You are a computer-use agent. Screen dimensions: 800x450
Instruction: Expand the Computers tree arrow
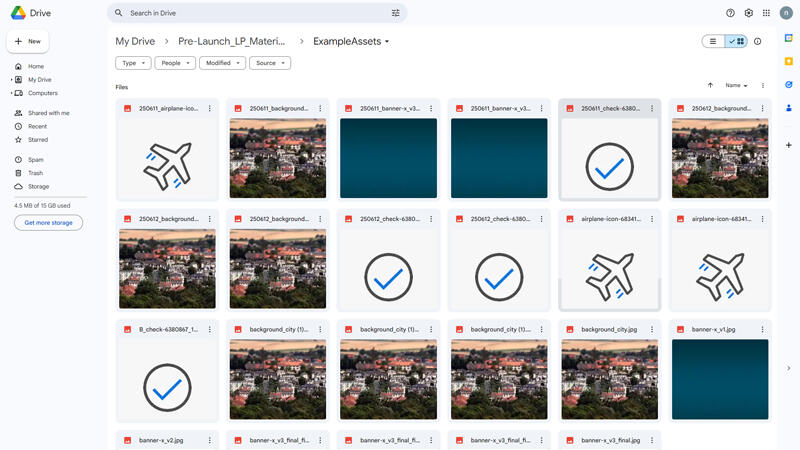coord(12,93)
